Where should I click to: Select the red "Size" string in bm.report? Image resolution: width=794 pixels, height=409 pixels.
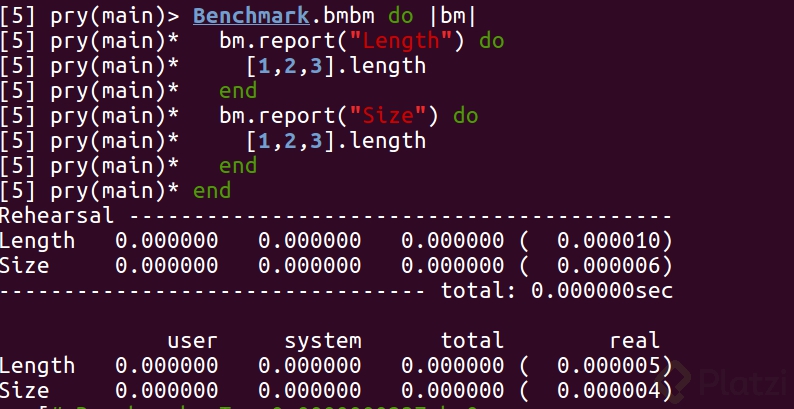(388, 116)
